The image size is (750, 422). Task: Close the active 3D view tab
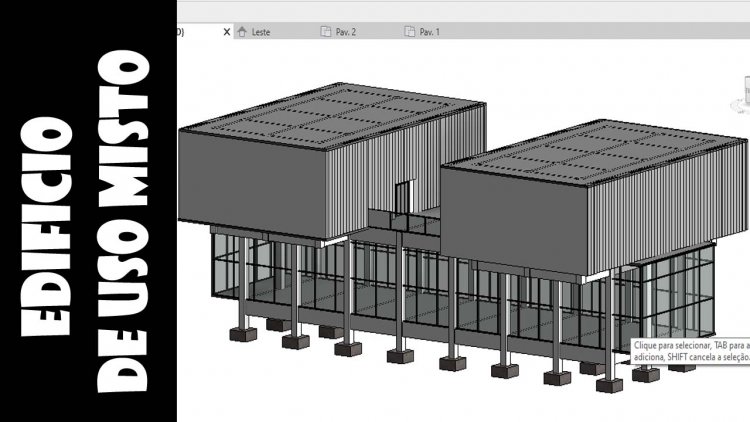[227, 32]
